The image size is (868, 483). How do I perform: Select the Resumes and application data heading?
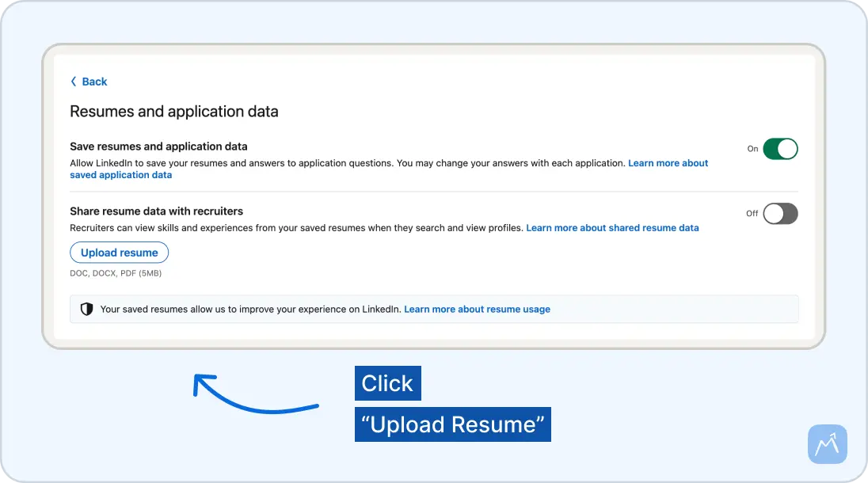173,112
